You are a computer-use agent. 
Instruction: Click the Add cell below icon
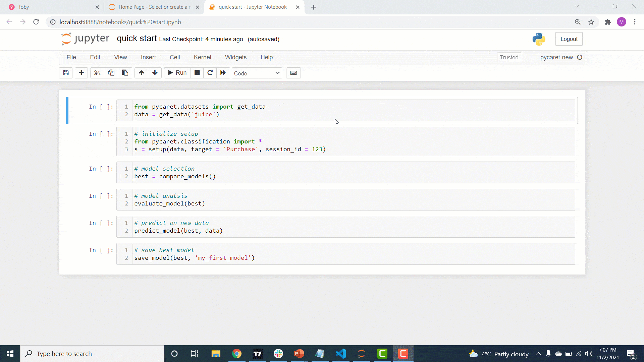point(81,73)
